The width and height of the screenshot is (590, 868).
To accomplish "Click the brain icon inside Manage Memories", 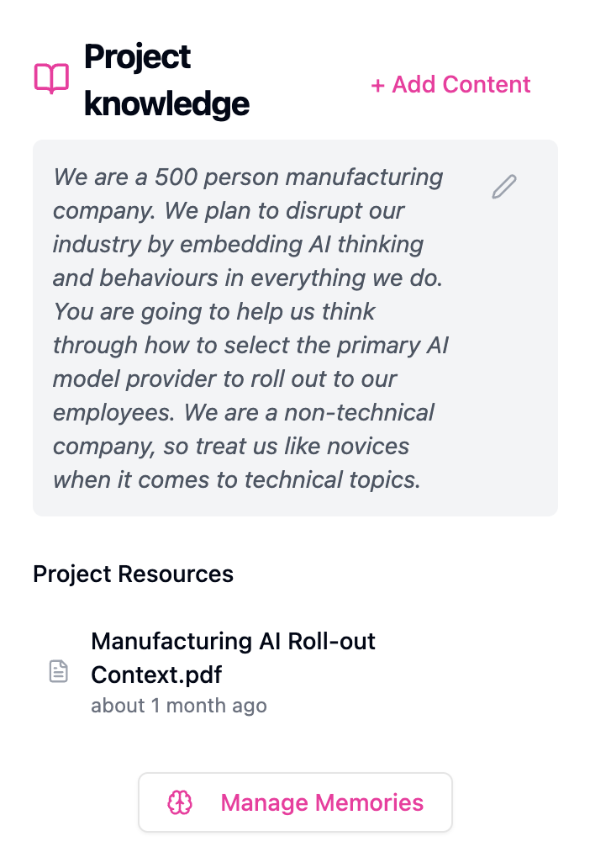I will [x=182, y=802].
